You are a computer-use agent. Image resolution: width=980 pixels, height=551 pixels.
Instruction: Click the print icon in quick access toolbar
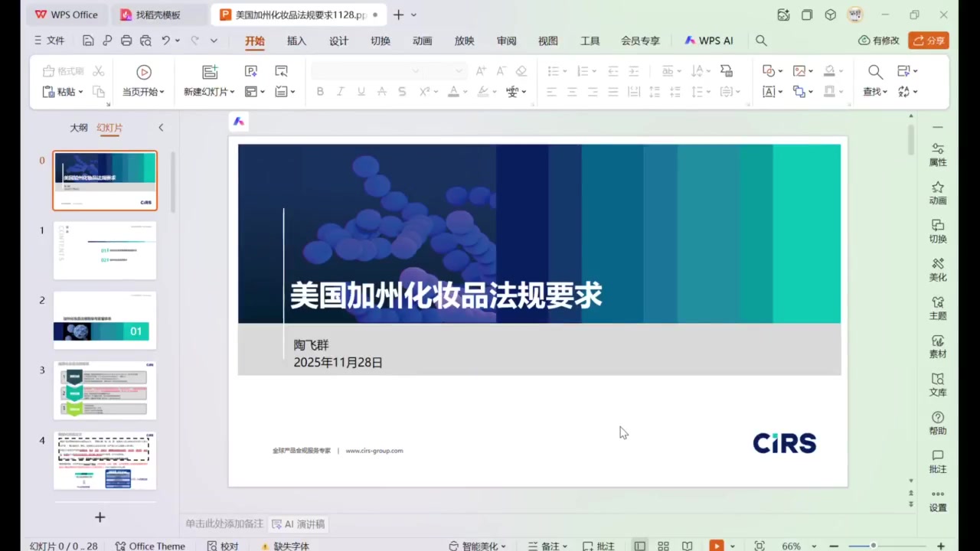[126, 41]
